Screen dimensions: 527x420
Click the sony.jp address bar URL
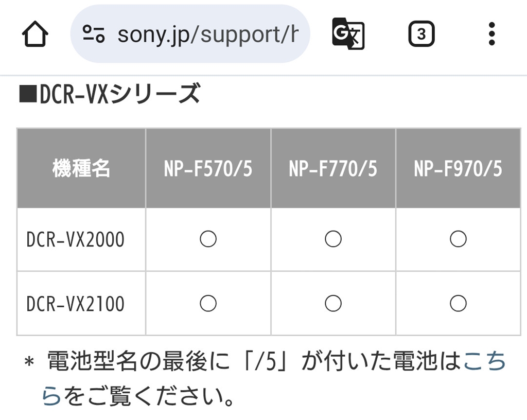pos(208,34)
